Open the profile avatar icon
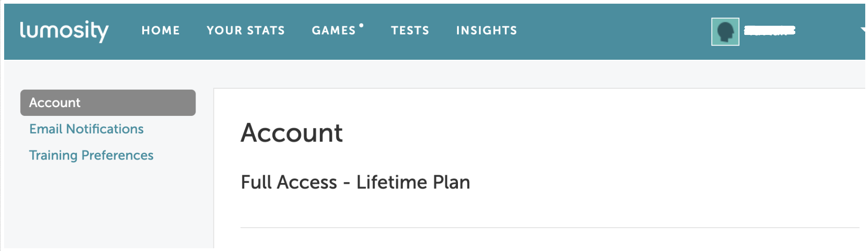Screen dimensions: 868x251 (725, 32)
